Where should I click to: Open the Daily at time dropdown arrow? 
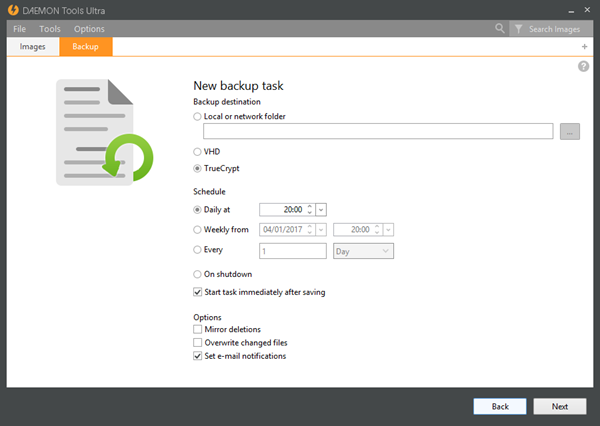point(321,210)
